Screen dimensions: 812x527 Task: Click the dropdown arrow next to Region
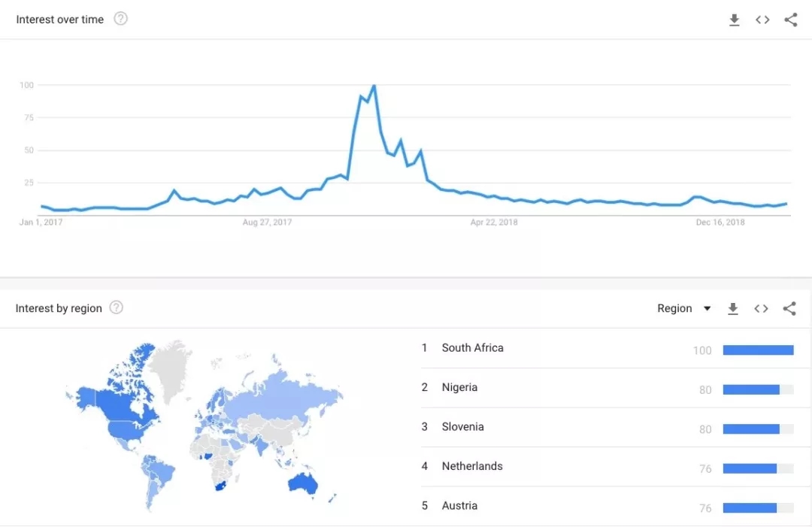[707, 308]
